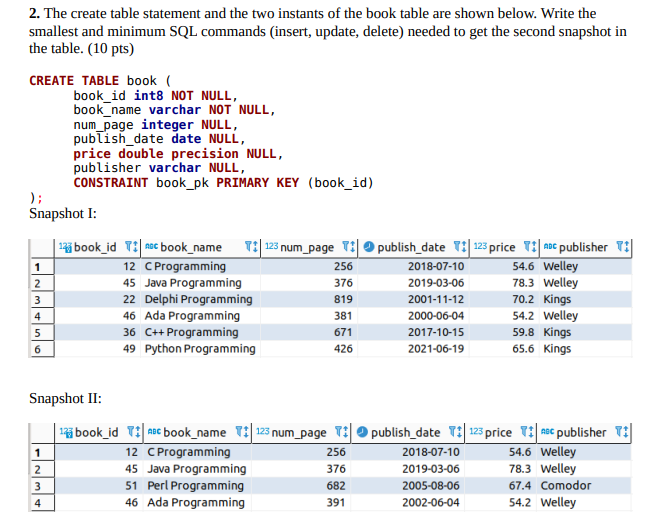
Task: Click the filter/sort icon on Snapshot II book_id column
Action: (x=134, y=432)
